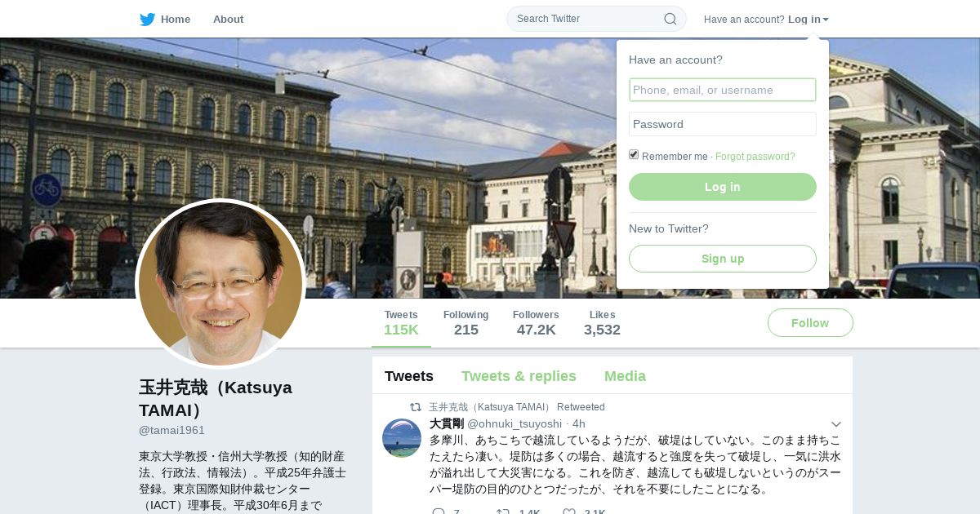980x514 pixels.
Task: Switch to the Media tab
Action: (x=625, y=376)
